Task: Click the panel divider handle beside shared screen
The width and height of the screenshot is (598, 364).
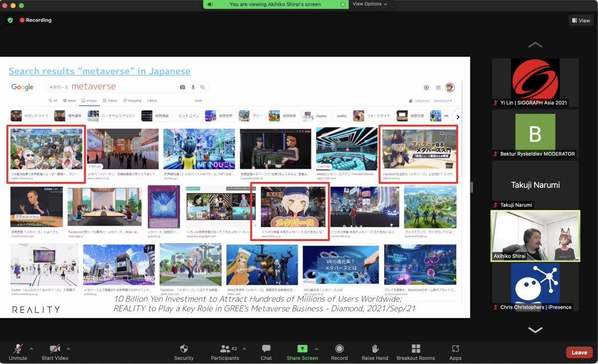Action: click(x=472, y=187)
